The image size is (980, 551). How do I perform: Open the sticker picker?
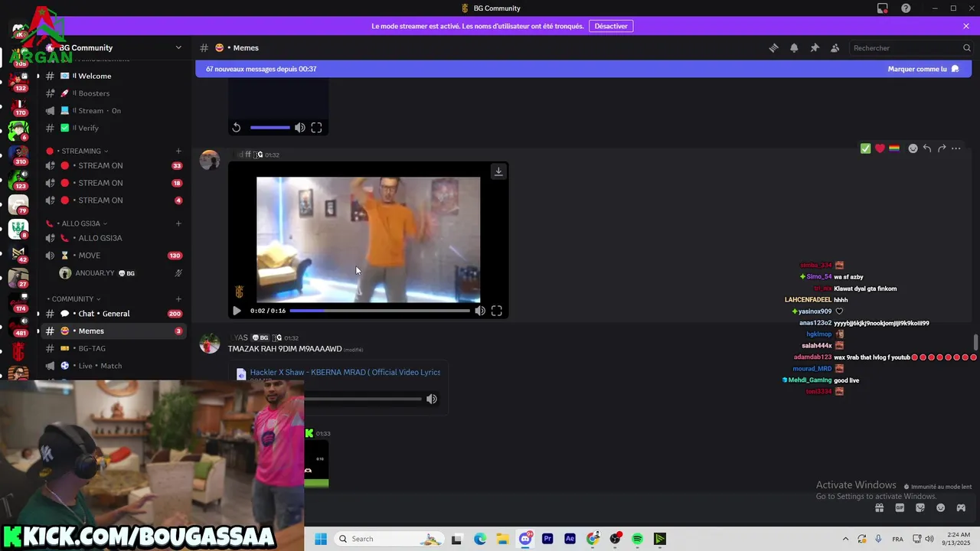920,507
